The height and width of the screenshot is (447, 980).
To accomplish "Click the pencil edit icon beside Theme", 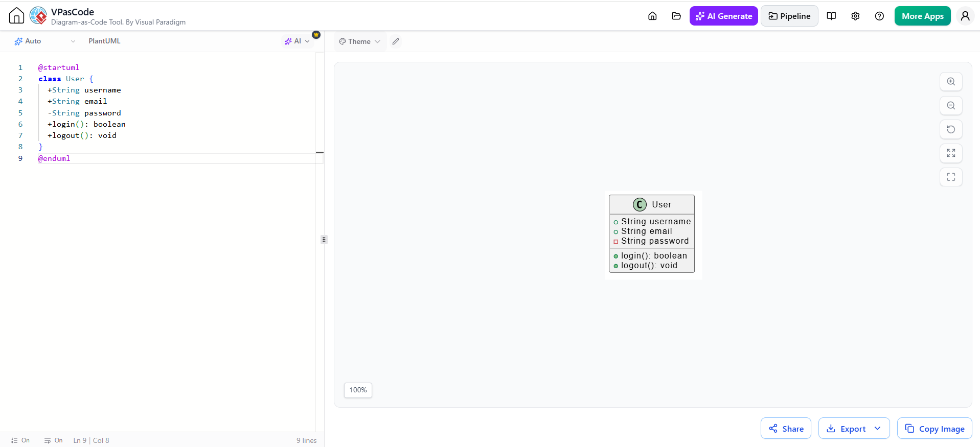I will pos(396,41).
